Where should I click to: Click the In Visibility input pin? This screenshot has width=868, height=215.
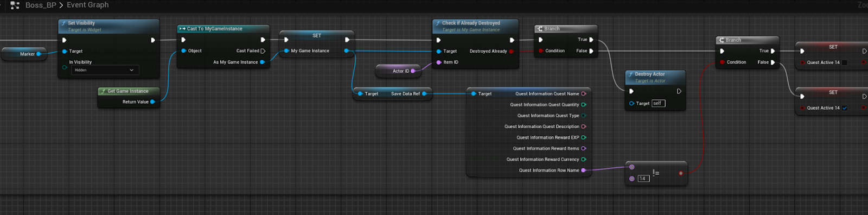tap(65, 67)
